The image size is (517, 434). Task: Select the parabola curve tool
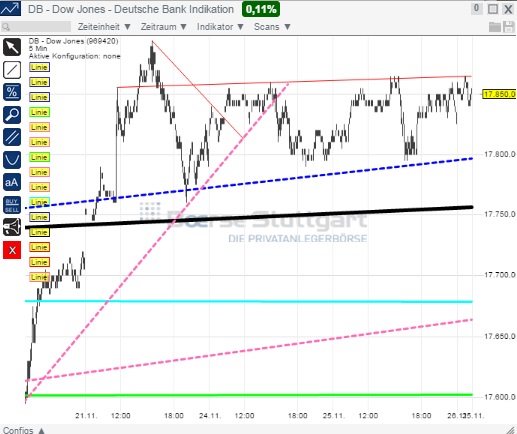click(12, 160)
